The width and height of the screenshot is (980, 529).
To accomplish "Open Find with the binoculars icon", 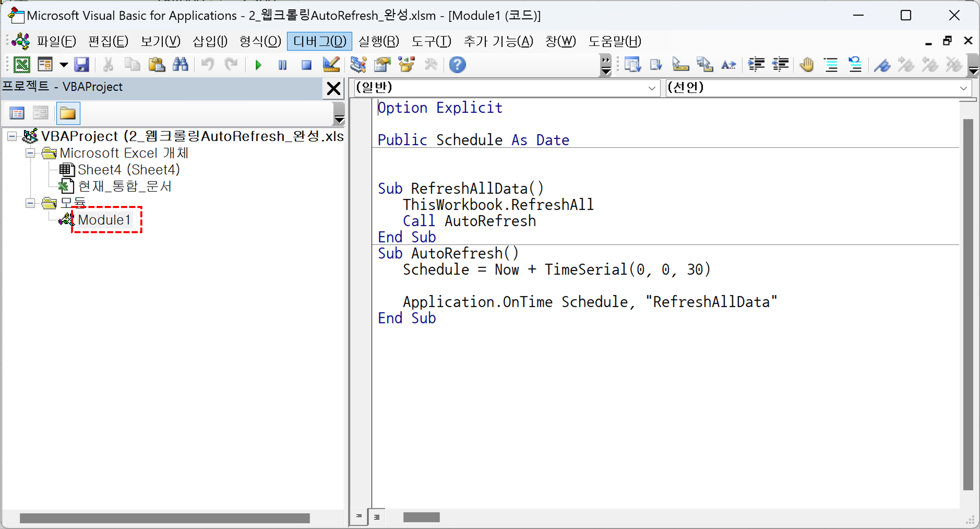I will 180,65.
